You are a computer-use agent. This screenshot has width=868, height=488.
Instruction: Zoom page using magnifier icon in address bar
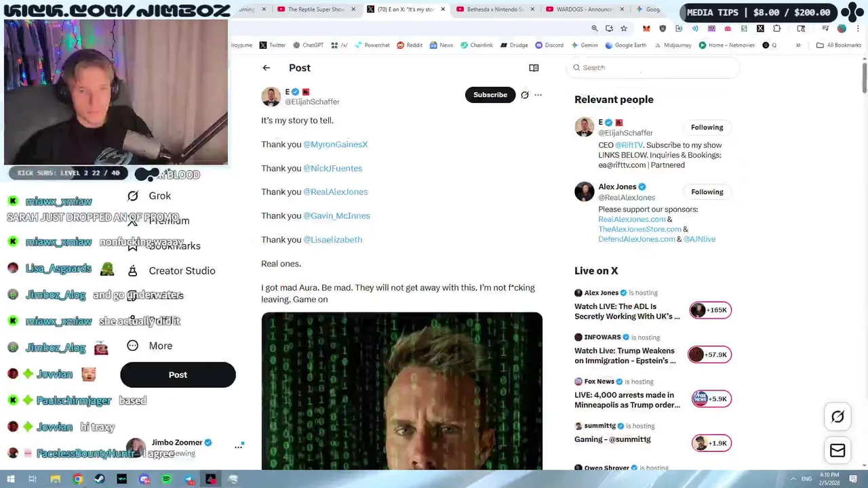tap(595, 28)
